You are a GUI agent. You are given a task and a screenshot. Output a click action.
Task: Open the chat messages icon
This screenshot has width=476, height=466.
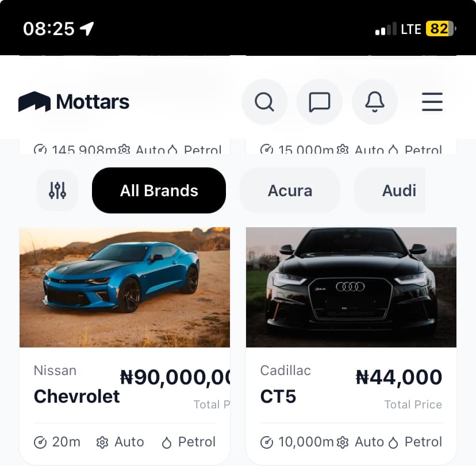click(x=320, y=102)
